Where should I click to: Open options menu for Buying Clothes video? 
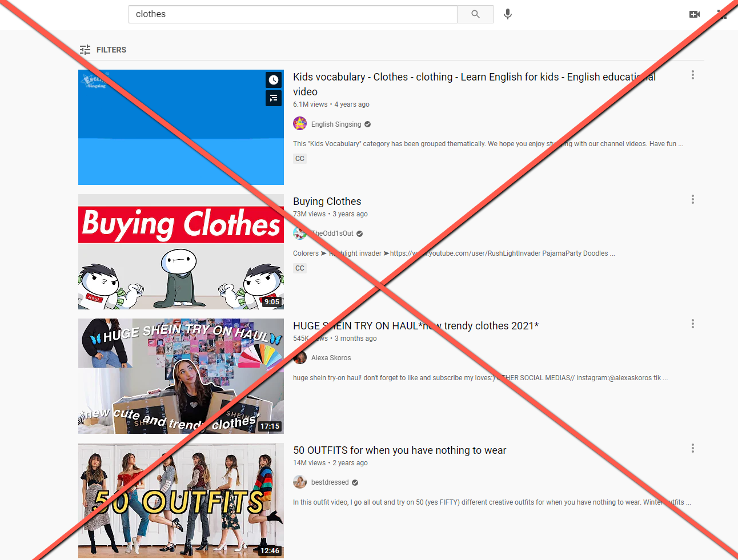(x=693, y=199)
